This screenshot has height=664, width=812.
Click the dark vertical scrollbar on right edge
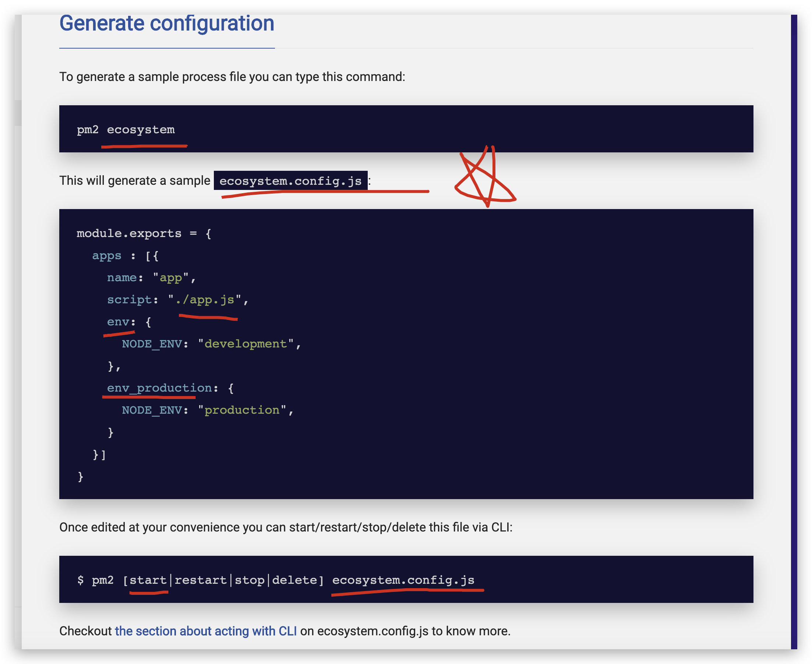click(x=794, y=332)
